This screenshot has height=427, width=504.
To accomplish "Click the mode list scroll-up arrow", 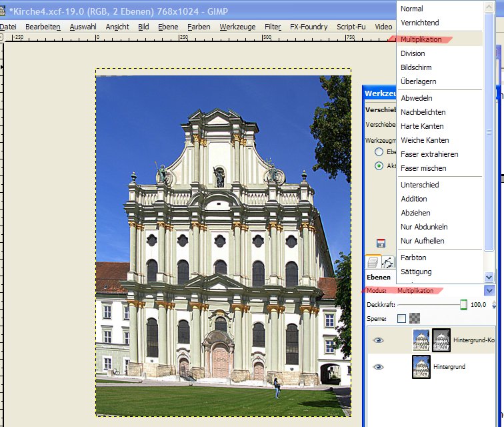I will (x=489, y=7).
